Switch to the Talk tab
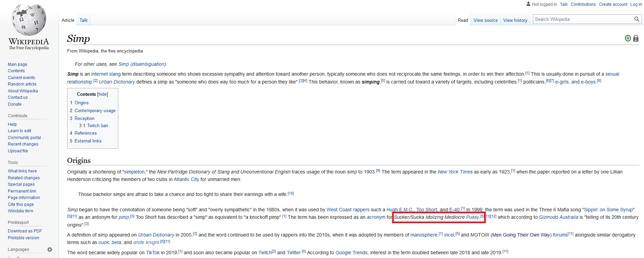Viewport: 644px width, 258px height. [x=84, y=20]
